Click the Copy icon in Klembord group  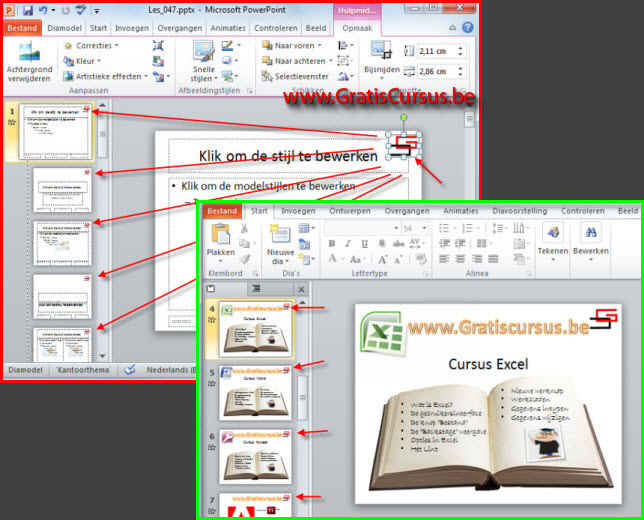click(x=244, y=243)
